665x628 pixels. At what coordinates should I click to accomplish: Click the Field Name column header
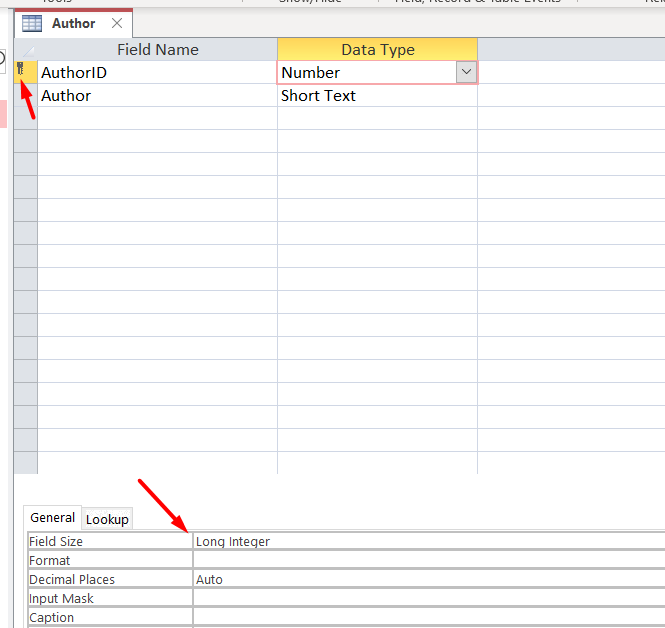tap(157, 50)
